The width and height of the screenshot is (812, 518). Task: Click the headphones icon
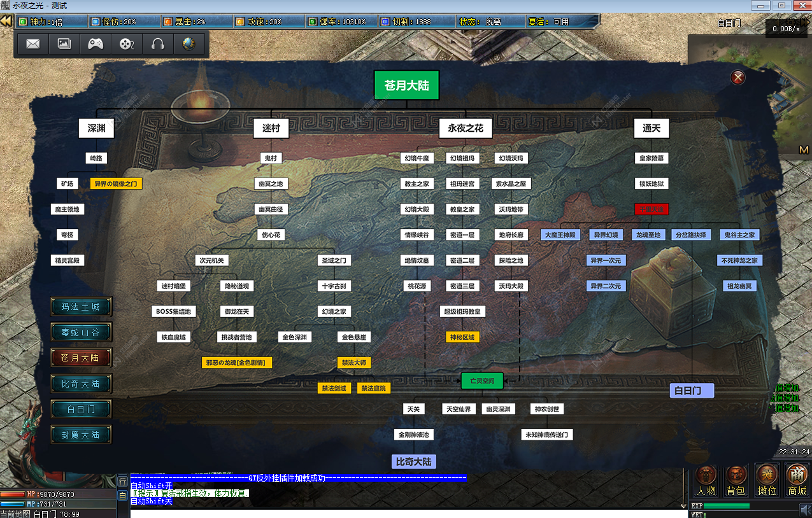pos(158,44)
